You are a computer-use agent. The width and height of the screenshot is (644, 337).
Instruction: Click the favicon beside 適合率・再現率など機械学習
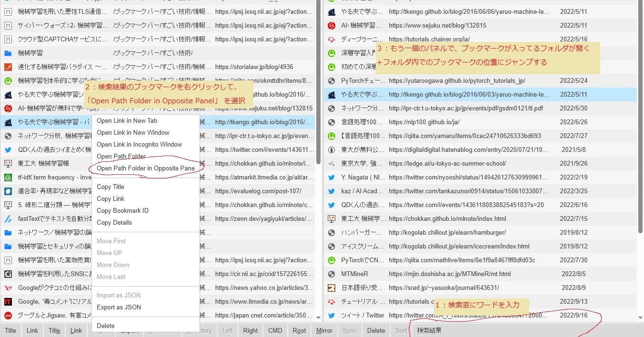point(8,191)
